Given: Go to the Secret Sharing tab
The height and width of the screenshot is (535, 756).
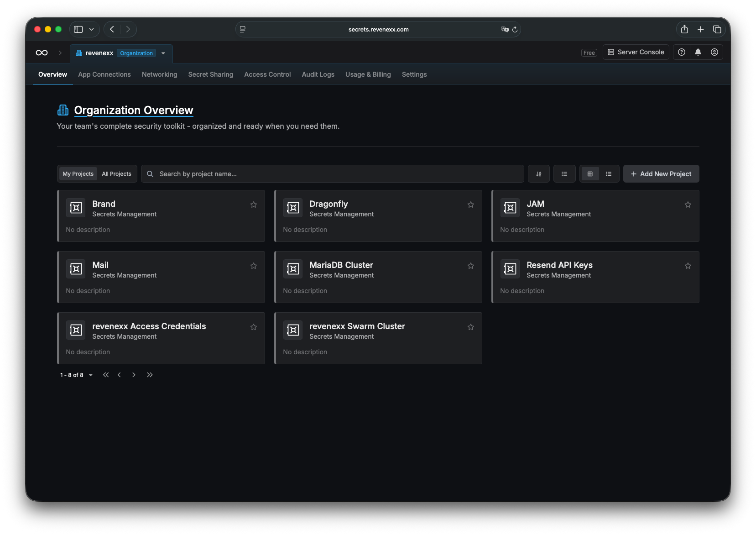Looking at the screenshot, I should click(x=211, y=74).
